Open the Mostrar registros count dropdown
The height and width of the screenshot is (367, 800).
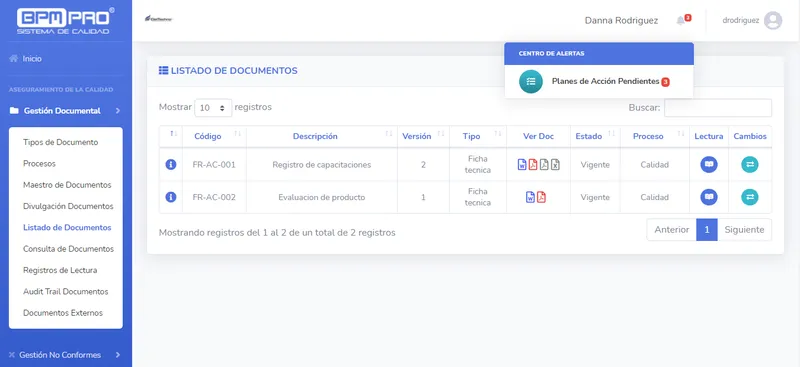tap(213, 108)
